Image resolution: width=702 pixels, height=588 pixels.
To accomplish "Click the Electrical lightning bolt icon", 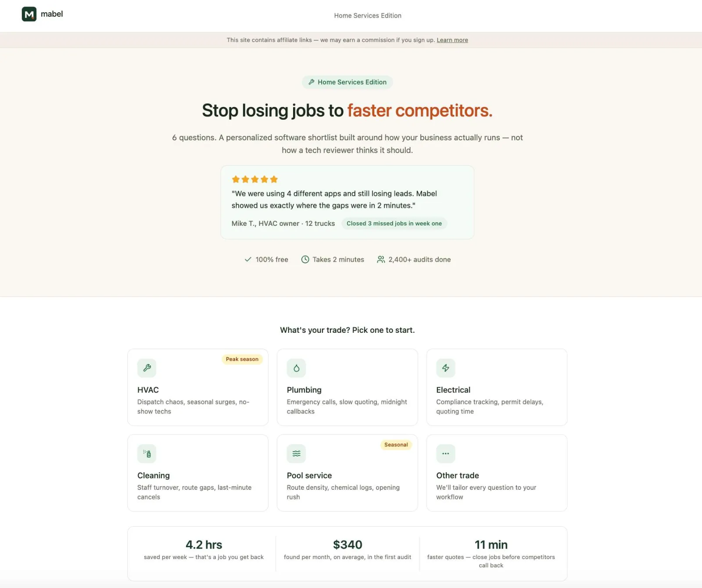I will coord(446,368).
